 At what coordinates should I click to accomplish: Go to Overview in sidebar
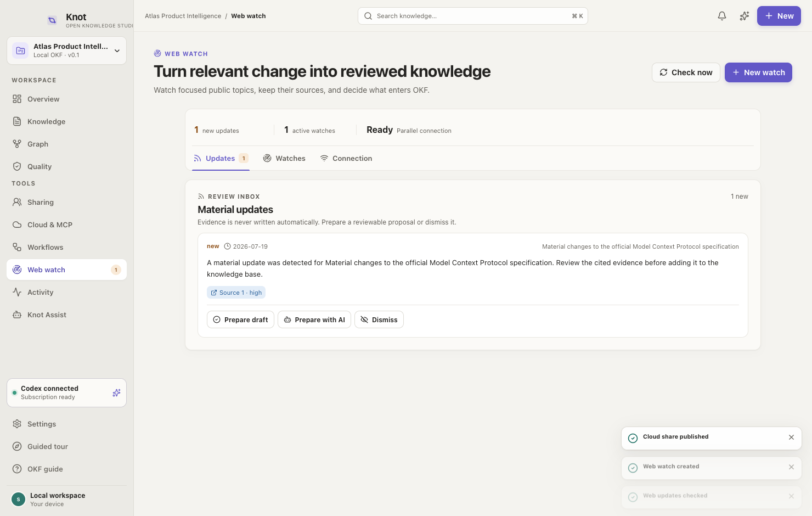[66, 99]
